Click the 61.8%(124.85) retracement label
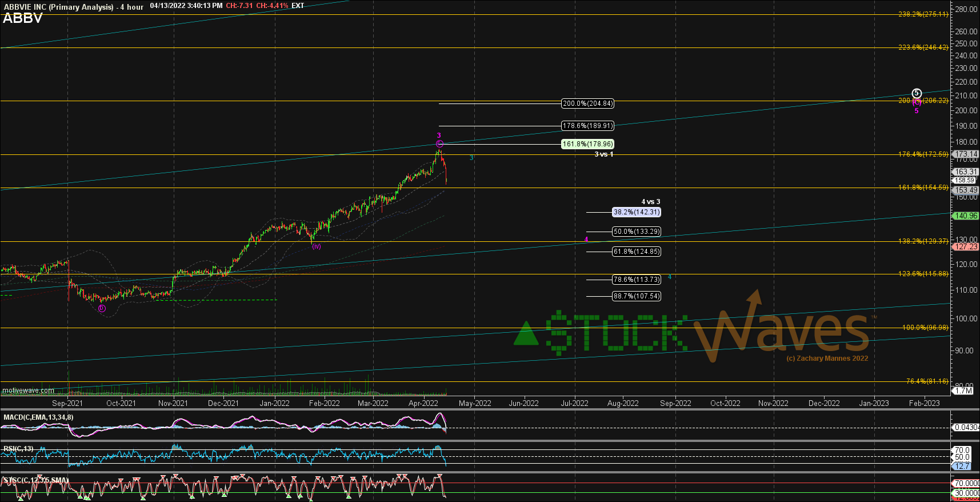This screenshot has width=980, height=502. pos(637,252)
